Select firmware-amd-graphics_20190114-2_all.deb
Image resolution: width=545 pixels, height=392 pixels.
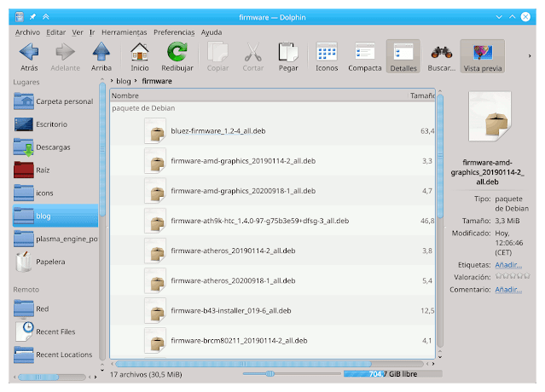[x=272, y=161]
